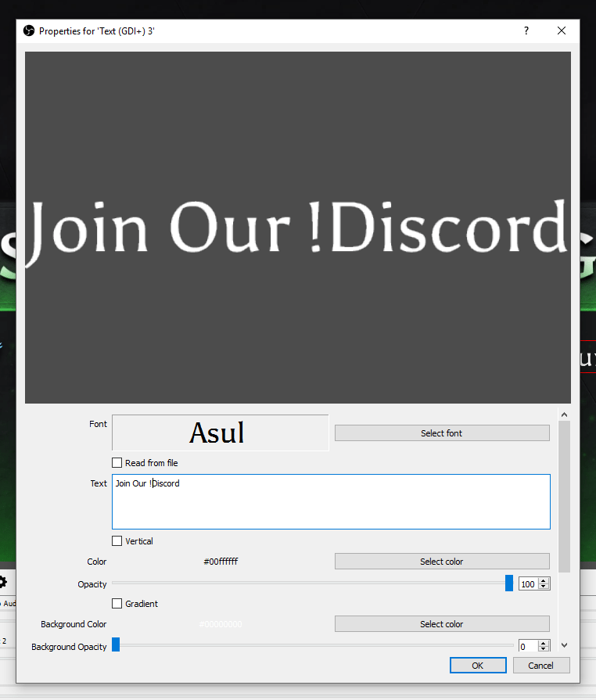The image size is (596, 700).
Task: Increase Opacity with the spinbox up arrow
Action: 544,580
